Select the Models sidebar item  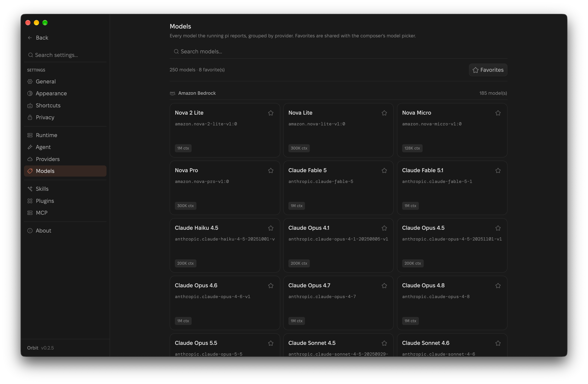[x=65, y=171]
